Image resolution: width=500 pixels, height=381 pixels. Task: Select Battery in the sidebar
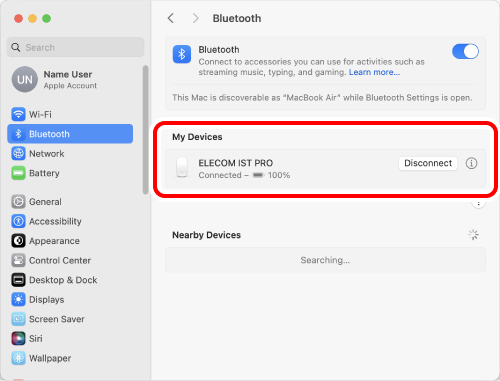click(70, 173)
